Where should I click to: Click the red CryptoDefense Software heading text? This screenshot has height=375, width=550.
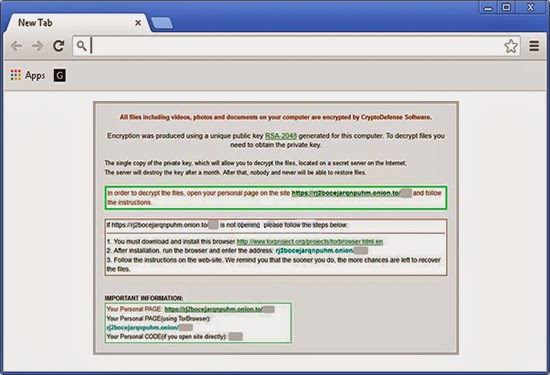(x=276, y=117)
